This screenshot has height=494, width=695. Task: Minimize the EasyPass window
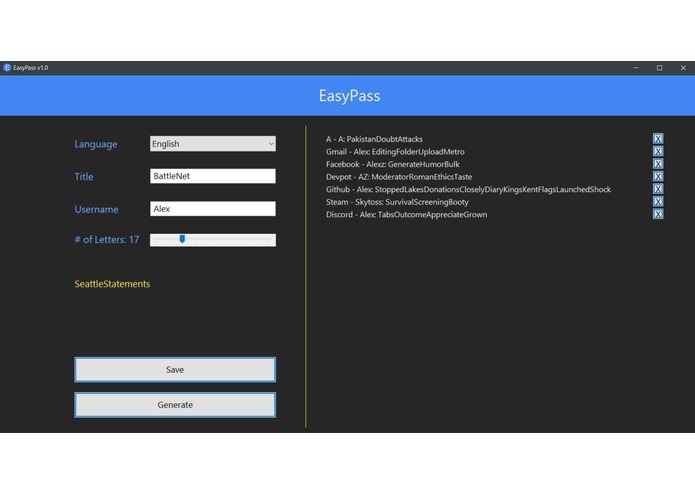pos(636,68)
